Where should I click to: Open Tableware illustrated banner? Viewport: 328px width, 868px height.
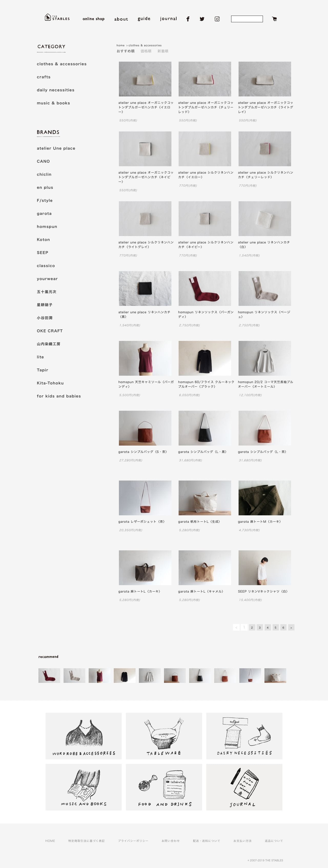click(x=164, y=736)
